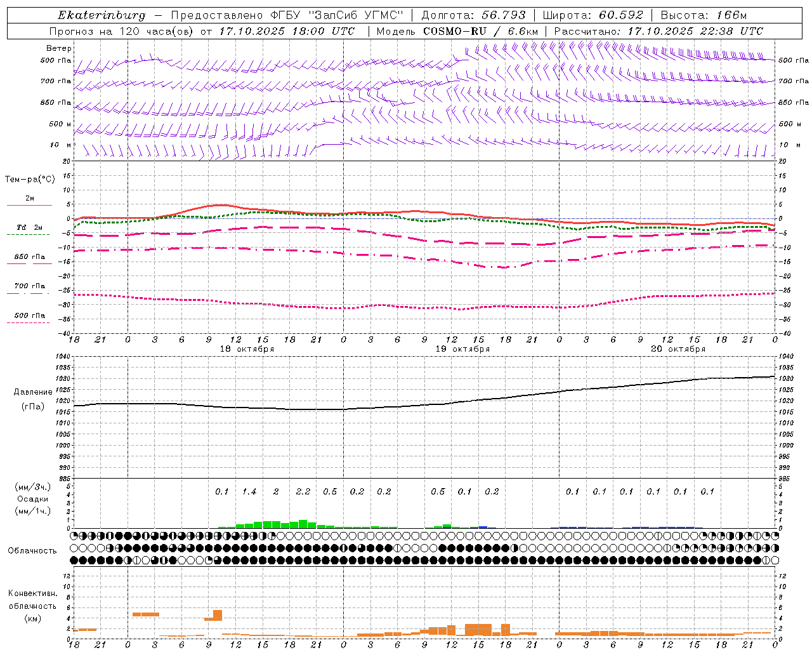Select the Высота: 166м text
The height and width of the screenshot is (650, 812).
point(704,15)
